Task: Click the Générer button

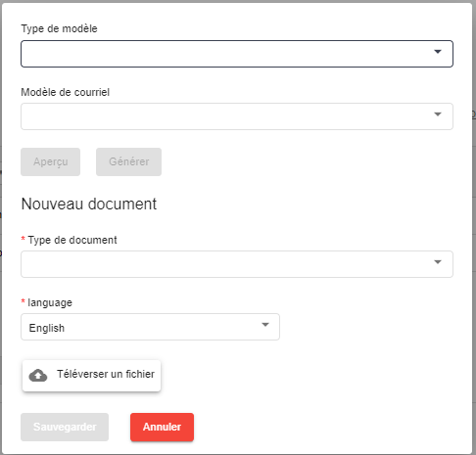Action: [128, 161]
